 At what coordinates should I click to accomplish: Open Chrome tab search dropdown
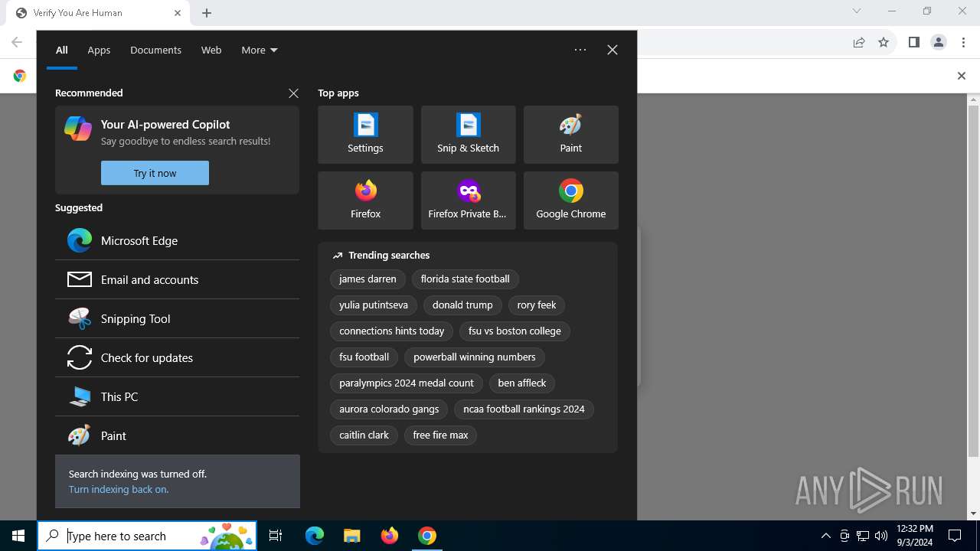click(857, 11)
